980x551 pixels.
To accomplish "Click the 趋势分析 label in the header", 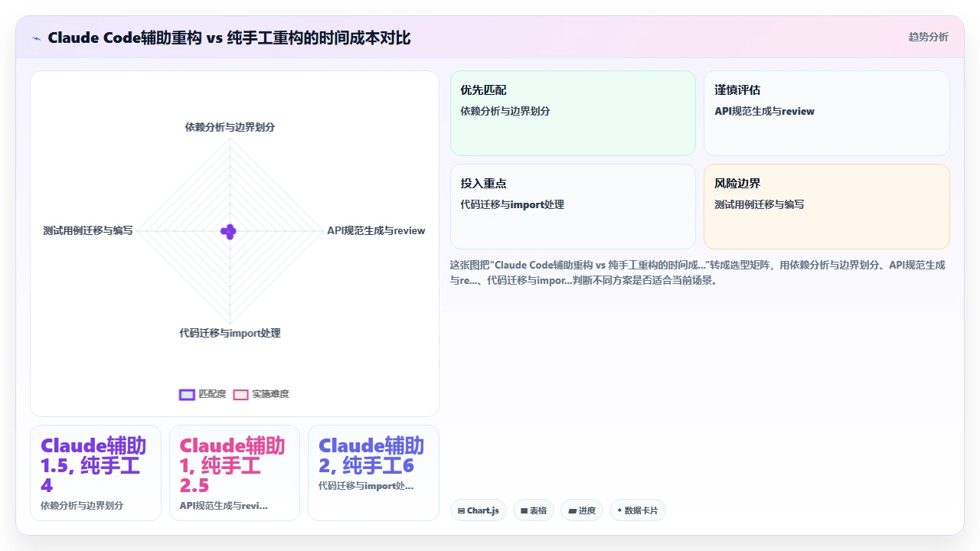I will pos(928,37).
